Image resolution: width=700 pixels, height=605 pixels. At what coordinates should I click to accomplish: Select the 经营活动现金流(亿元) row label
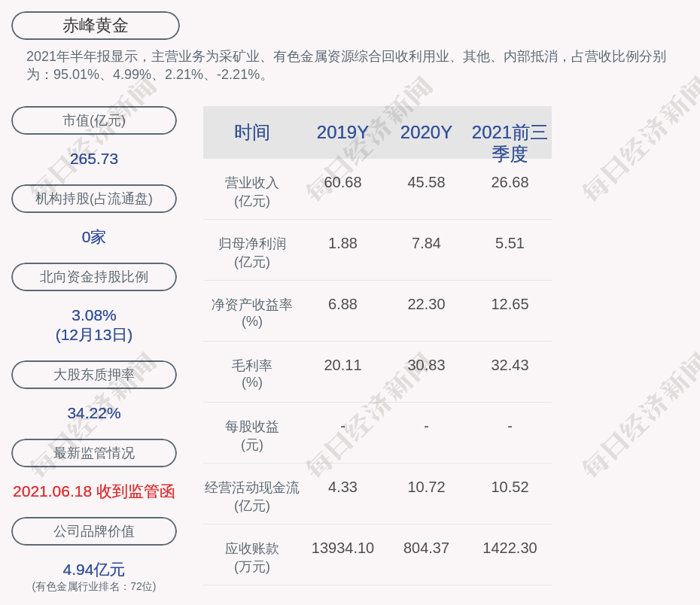(x=252, y=497)
